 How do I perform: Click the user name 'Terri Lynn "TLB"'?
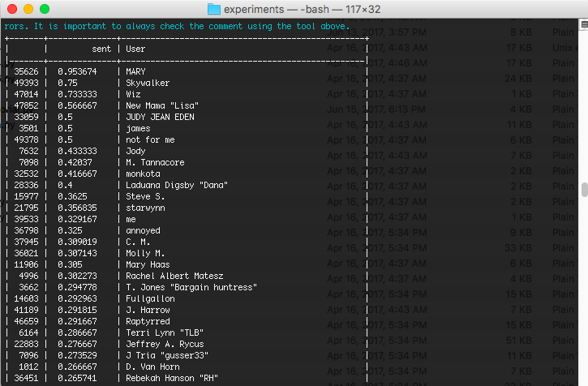tap(165, 332)
